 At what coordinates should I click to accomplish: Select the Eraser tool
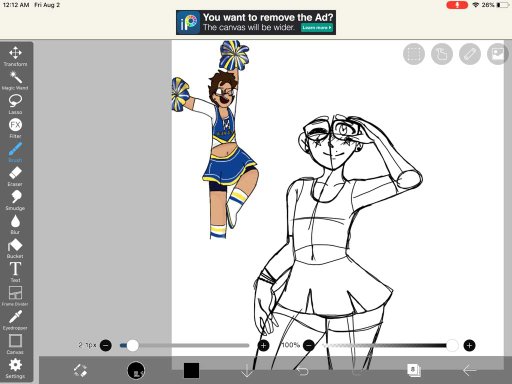point(15,177)
